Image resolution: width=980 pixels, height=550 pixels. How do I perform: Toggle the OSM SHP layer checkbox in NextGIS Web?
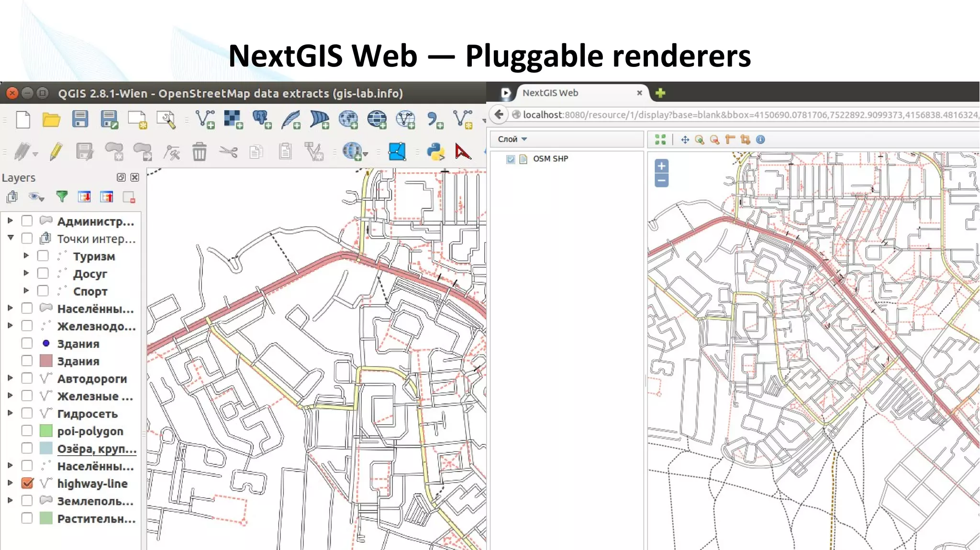[x=511, y=159]
